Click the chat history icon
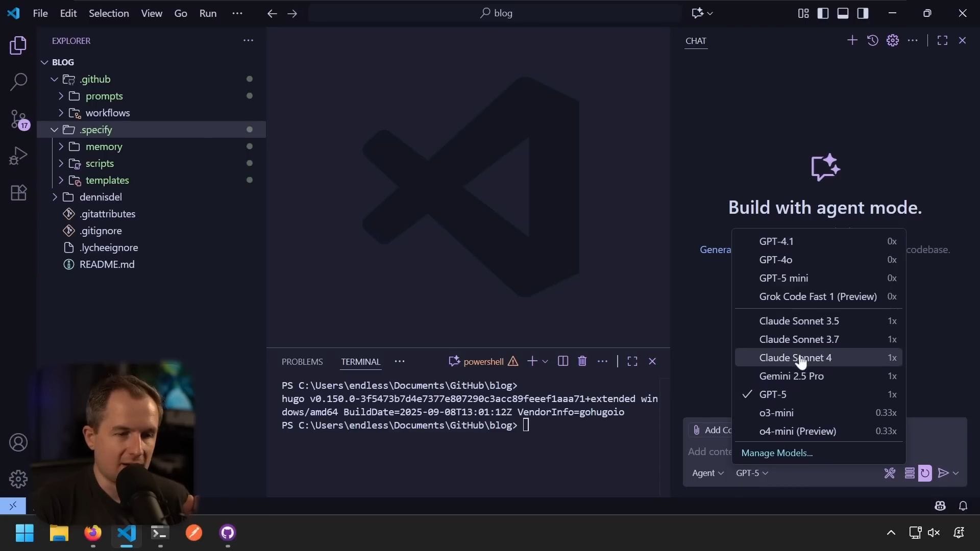This screenshot has width=980, height=551. 872,40
